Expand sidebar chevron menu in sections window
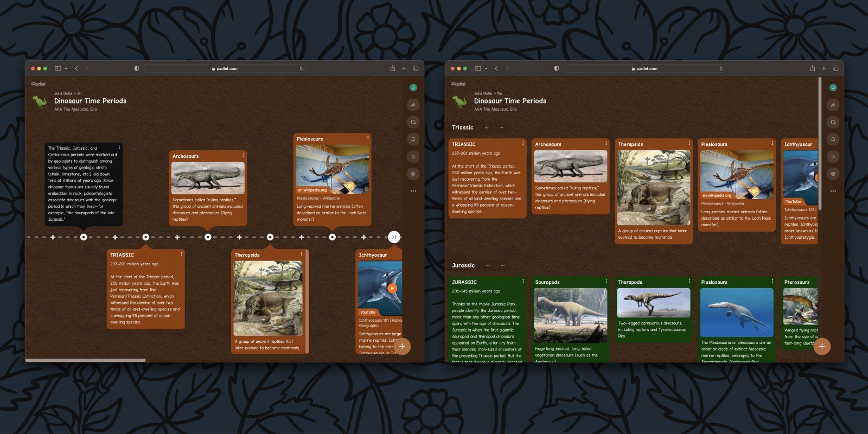This screenshot has height=434, width=868. (486, 68)
